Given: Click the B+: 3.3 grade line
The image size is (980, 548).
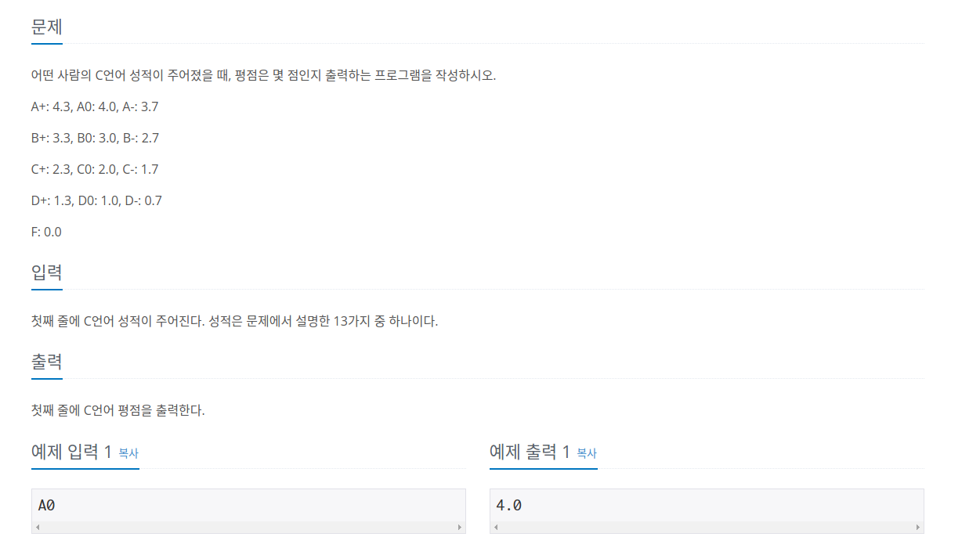Looking at the screenshot, I should [x=96, y=138].
